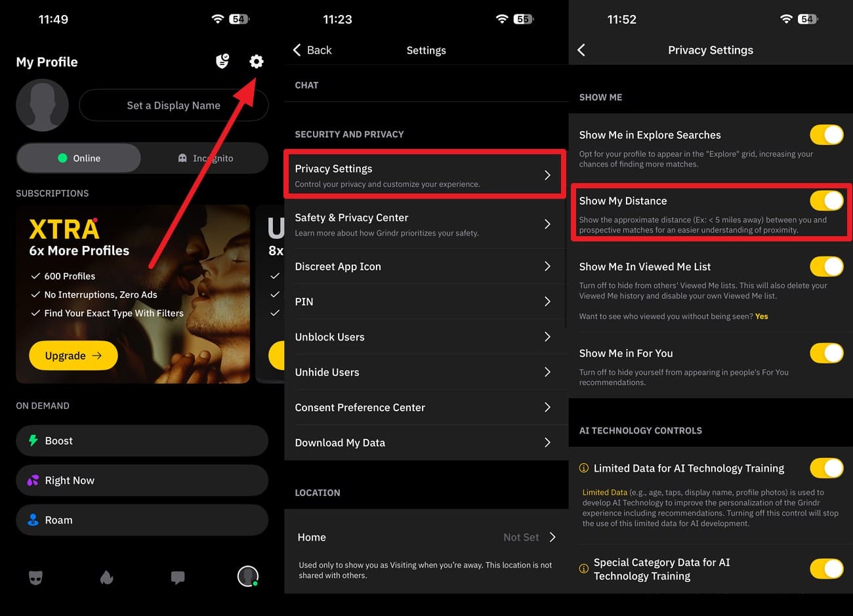Viewport: 853px width, 616px height.
Task: Go Back from the Settings screen
Action: coord(312,50)
